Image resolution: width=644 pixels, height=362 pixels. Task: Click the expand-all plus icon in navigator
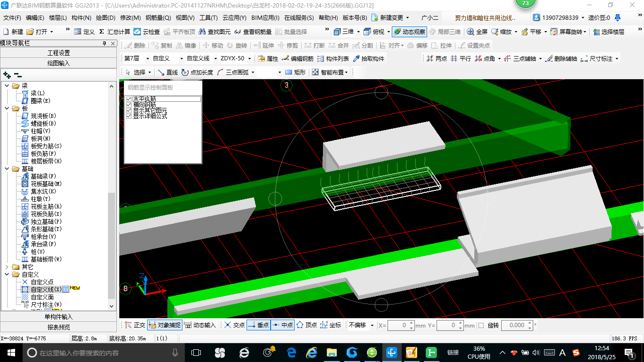point(7,74)
